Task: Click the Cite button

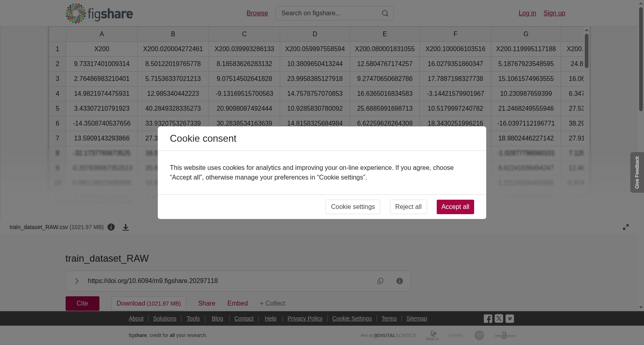Action: 83,304
